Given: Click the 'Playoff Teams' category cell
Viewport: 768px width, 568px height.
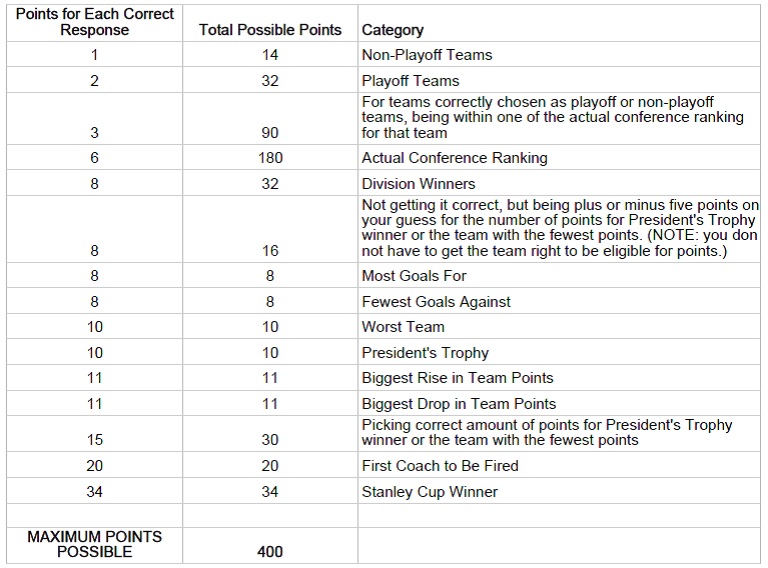Looking at the screenshot, I should coord(559,80).
